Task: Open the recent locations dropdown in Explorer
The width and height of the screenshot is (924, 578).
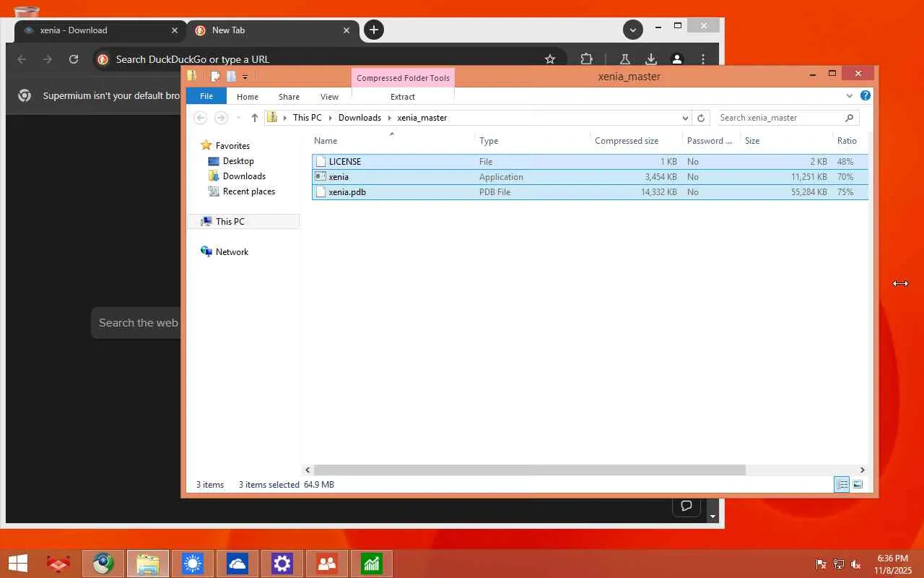Action: click(x=237, y=118)
